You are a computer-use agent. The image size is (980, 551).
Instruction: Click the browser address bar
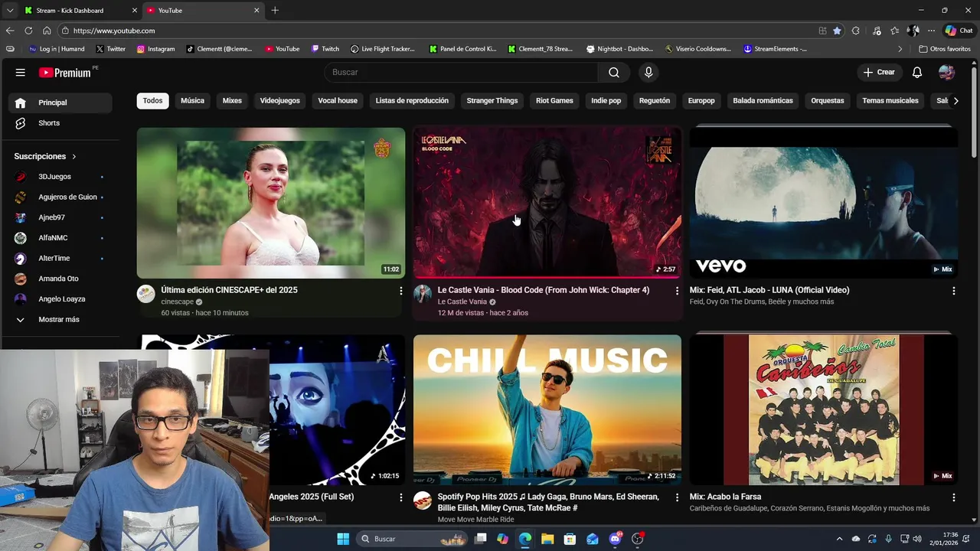pos(436,31)
